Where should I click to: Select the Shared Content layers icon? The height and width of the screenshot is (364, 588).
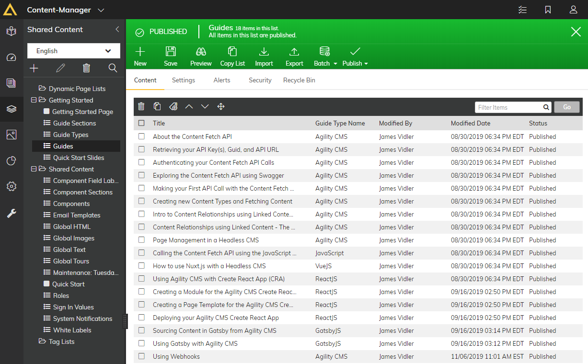tap(12, 109)
